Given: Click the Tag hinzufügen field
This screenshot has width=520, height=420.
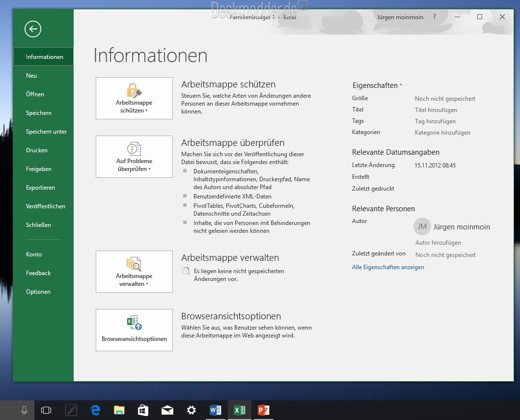Looking at the screenshot, I should pyautogui.click(x=435, y=121).
